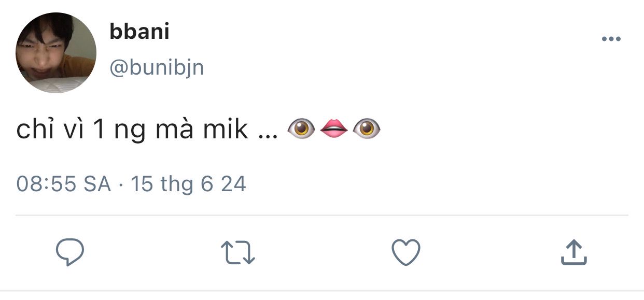644x300 pixels.
Task: Open the profile via display name bbani
Action: pos(139,32)
